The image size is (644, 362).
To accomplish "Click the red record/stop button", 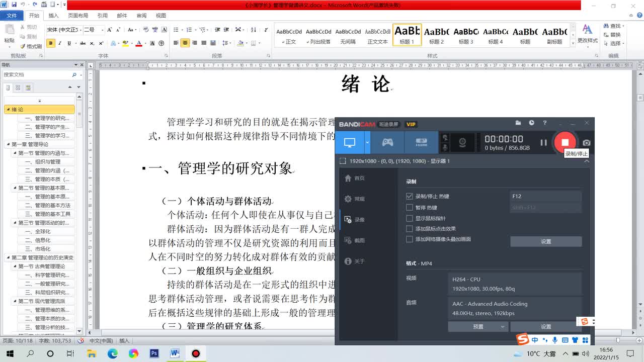I will 565,142.
